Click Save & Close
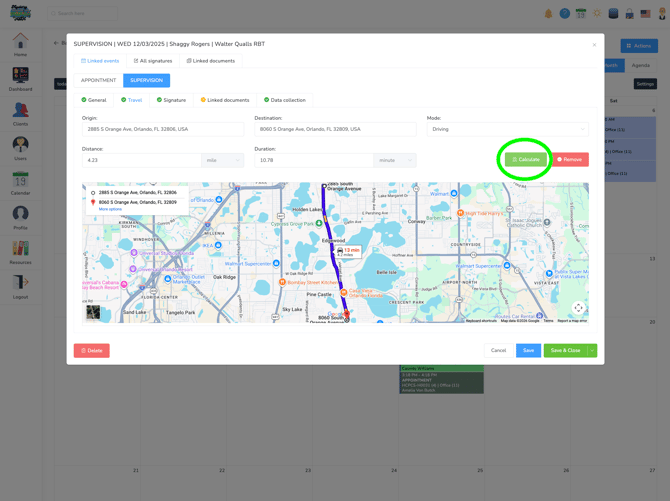 point(565,351)
